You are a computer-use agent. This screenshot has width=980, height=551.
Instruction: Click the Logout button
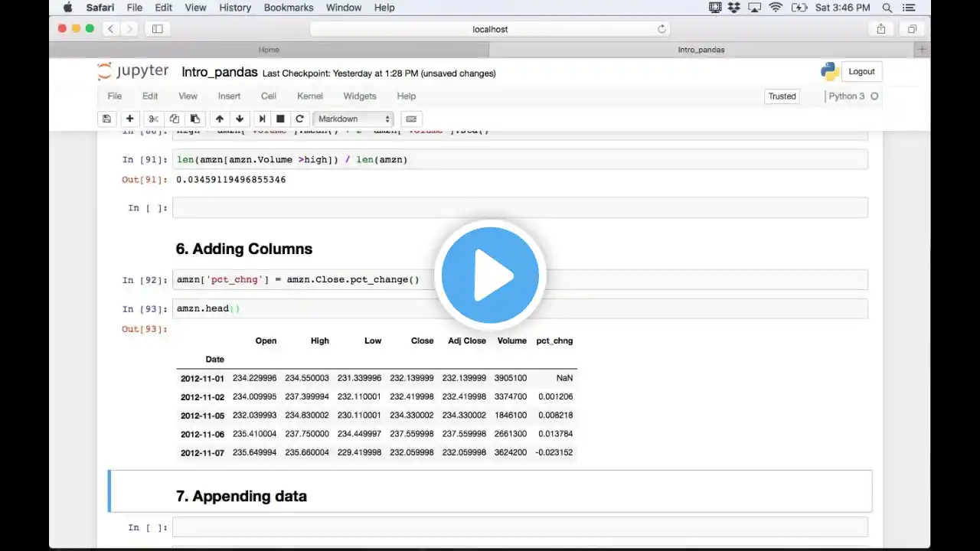pos(861,71)
